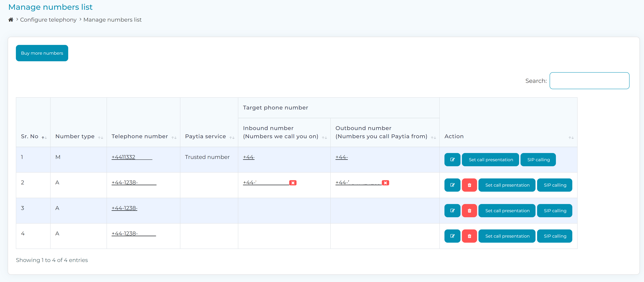
Task: Click the red trash icon in row 3
Action: 469,211
